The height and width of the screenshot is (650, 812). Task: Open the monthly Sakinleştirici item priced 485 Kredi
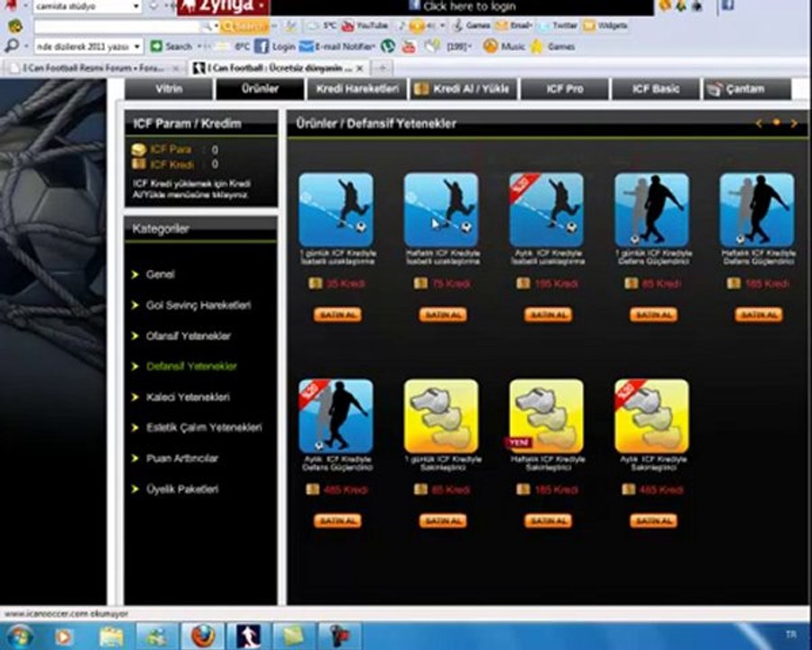click(651, 415)
